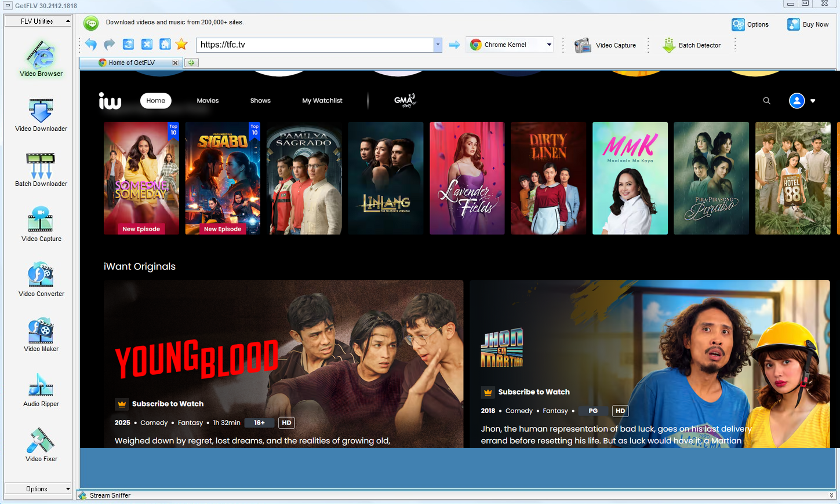Viewport: 840px width, 504px height.
Task: Open the Sigabo poster
Action: click(223, 178)
